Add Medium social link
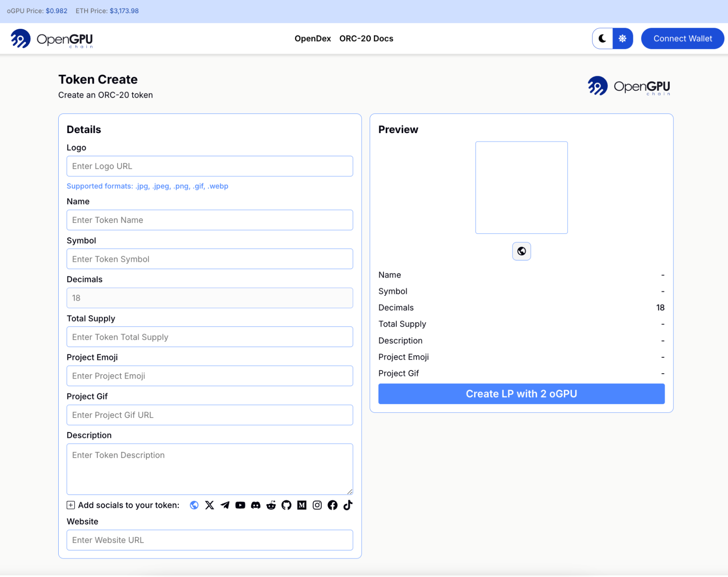The width and height of the screenshot is (728, 577). point(302,505)
